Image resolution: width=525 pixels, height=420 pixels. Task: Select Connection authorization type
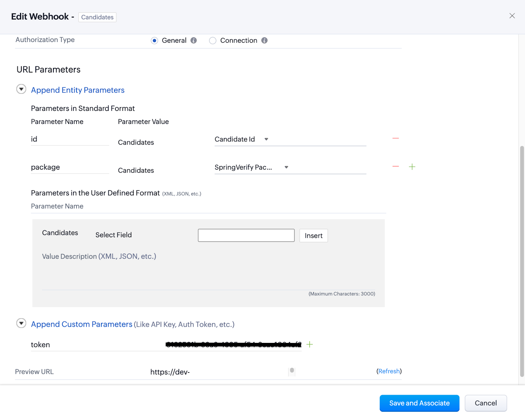click(x=213, y=40)
